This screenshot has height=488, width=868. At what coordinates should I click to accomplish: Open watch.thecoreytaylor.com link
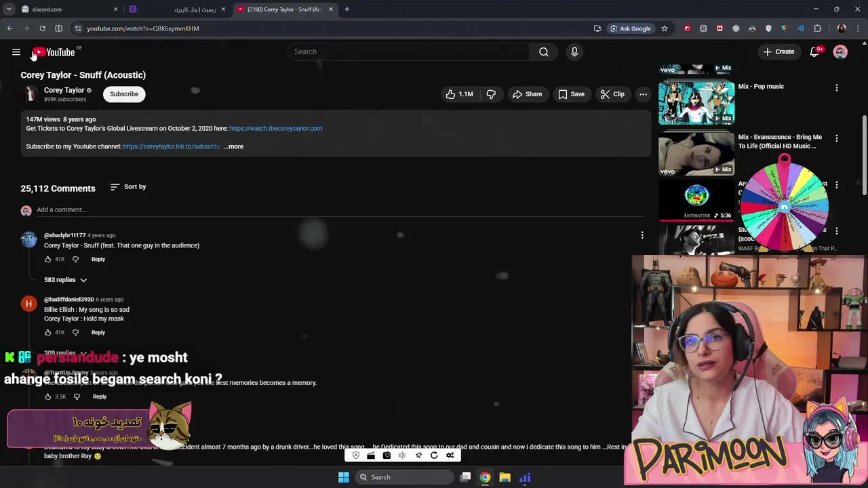275,128
